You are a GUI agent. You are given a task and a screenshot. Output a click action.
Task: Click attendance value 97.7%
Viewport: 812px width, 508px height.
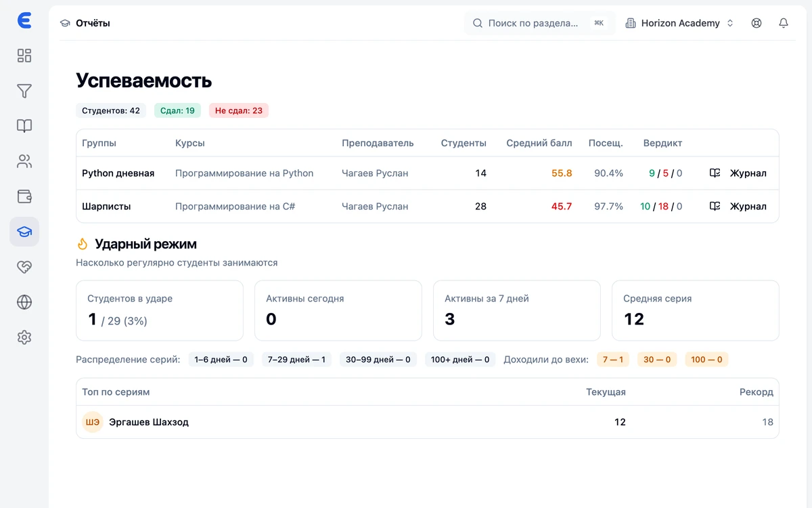coord(608,207)
